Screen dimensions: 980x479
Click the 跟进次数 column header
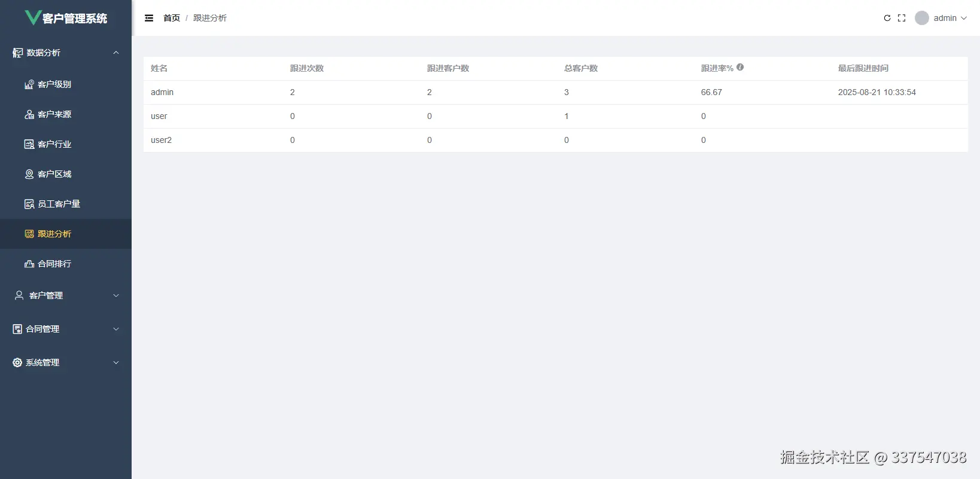pyautogui.click(x=307, y=68)
